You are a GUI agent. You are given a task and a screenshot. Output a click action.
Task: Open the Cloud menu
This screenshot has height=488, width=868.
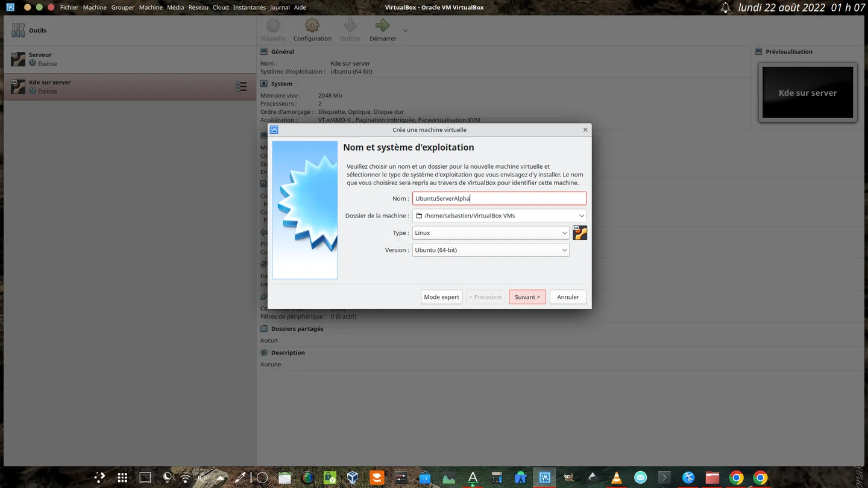(221, 7)
